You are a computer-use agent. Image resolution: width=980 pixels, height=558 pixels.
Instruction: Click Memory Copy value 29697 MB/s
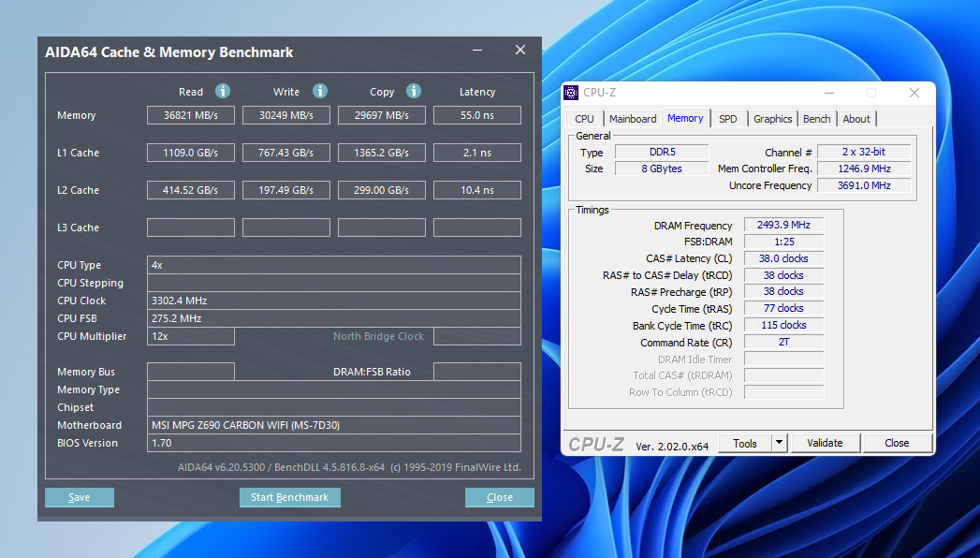382,115
